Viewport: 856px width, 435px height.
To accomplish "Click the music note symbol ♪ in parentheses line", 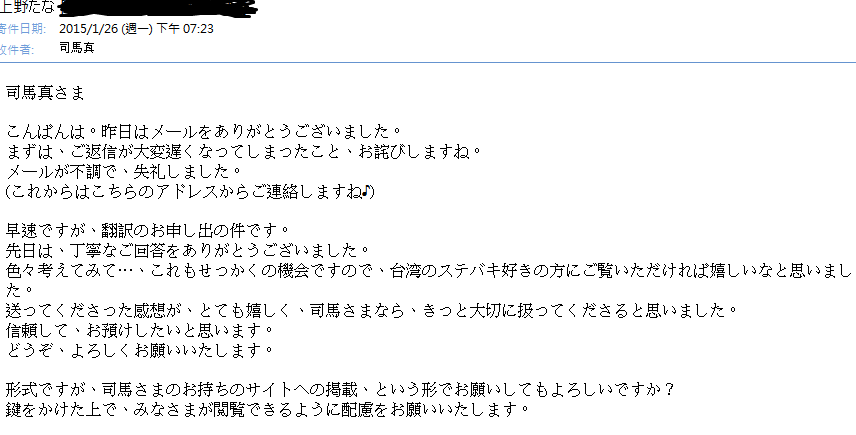I will [x=367, y=192].
